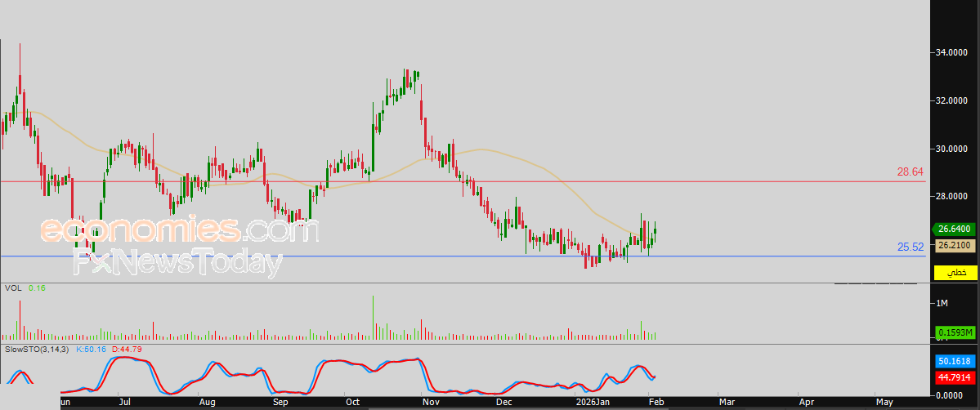Click the Jul marker on the date axis
The width and height of the screenshot is (980, 410).
[x=125, y=403]
